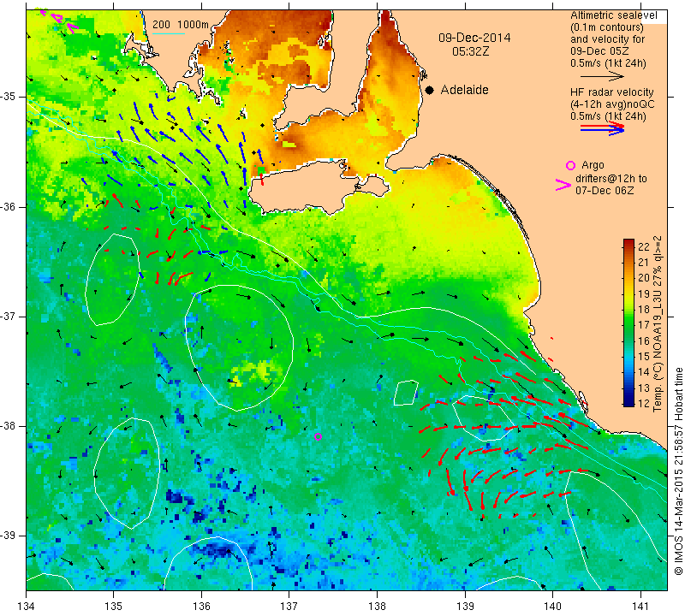Screen dimensions: 685x616
Task: Click the 'Altimetric sealevel' legend heading
Action: (614, 15)
